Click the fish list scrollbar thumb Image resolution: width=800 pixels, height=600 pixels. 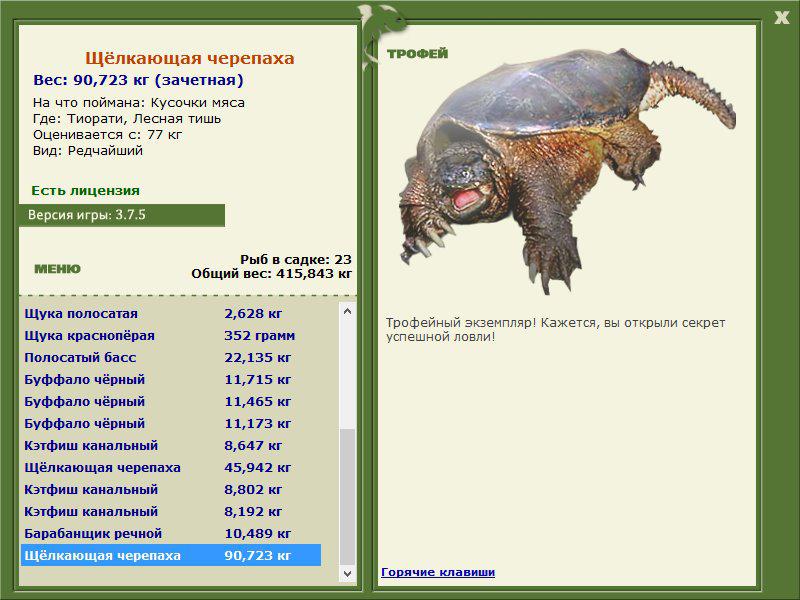point(347,496)
